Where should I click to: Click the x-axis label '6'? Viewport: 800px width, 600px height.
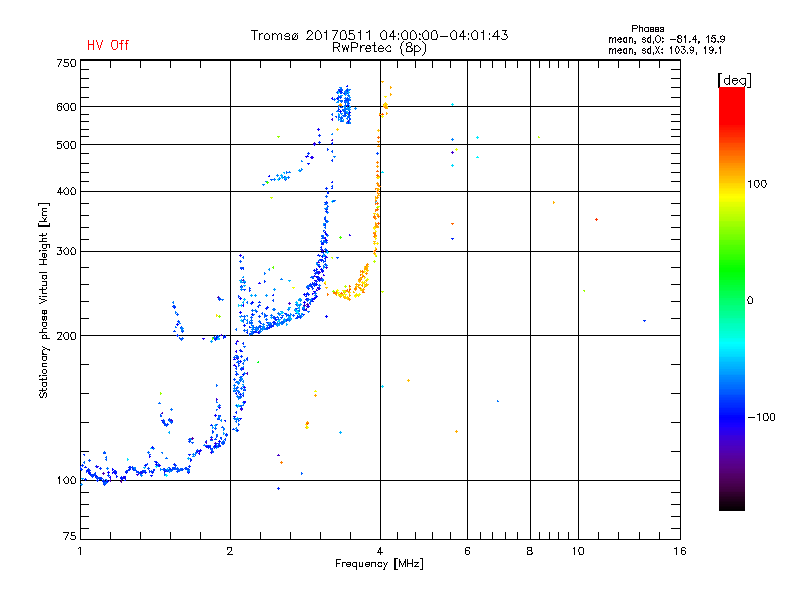point(467,551)
